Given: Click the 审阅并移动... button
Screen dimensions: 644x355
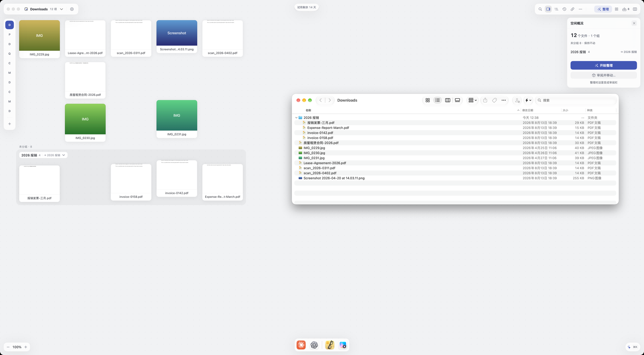Looking at the screenshot, I should 604,75.
